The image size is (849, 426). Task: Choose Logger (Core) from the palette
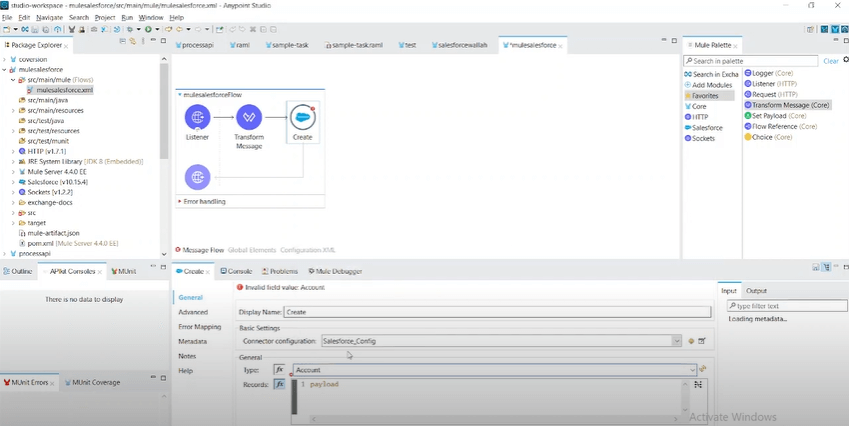pos(770,73)
